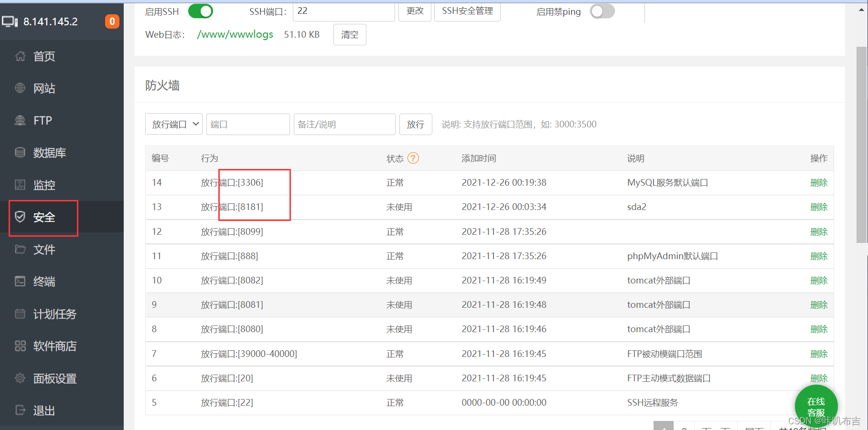Click the folder icon beside 文件
Image resolution: width=868 pixels, height=430 pixels.
tap(20, 249)
